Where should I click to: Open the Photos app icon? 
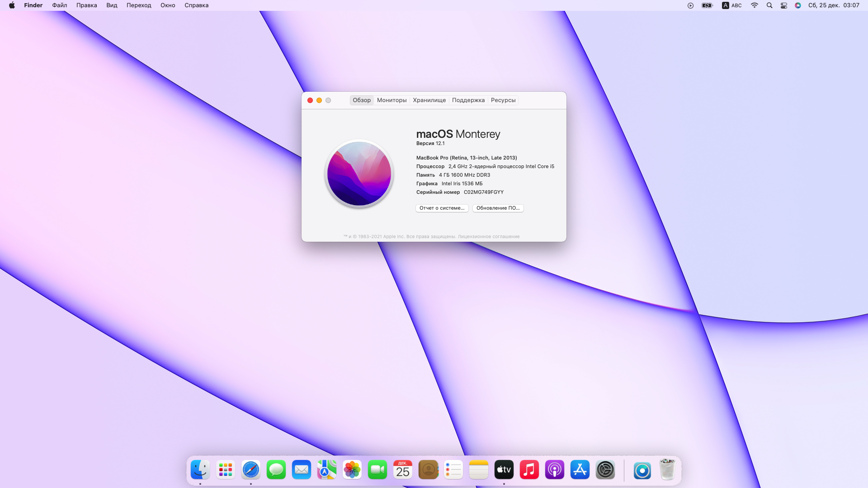[352, 470]
